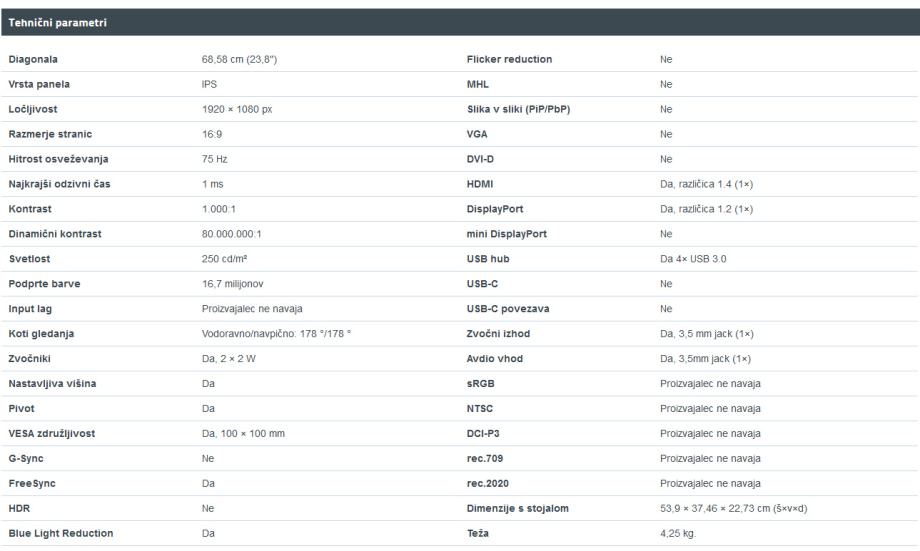The height and width of the screenshot is (551, 920).
Task: Click the 75 Hz refresh rate value
Action: pyautogui.click(x=215, y=159)
